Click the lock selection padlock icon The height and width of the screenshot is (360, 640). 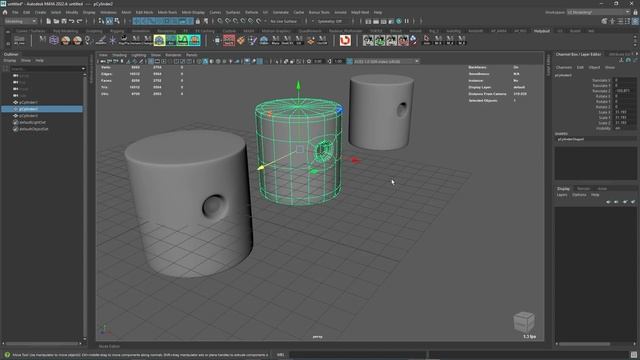pyautogui.click(x=198, y=21)
